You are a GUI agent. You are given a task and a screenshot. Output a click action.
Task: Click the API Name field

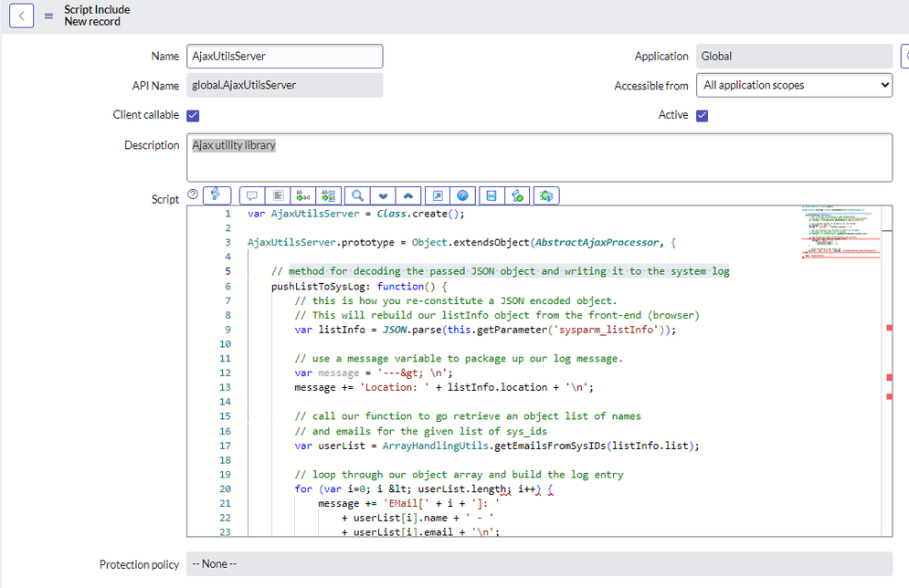285,85
